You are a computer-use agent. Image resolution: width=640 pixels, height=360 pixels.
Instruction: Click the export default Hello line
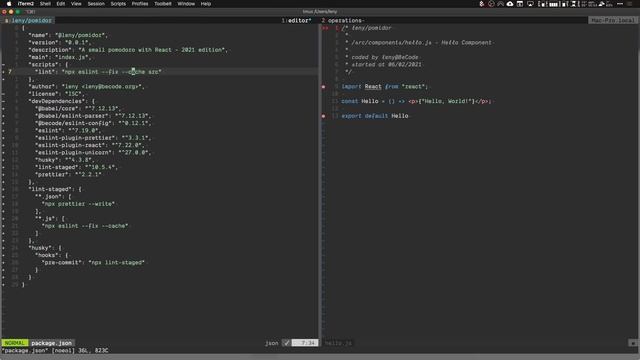pyautogui.click(x=375, y=116)
